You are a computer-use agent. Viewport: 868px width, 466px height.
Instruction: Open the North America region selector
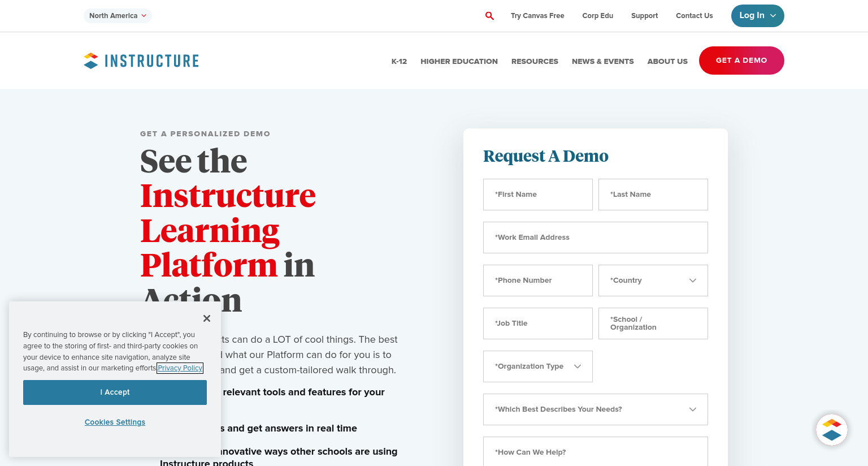pos(118,16)
